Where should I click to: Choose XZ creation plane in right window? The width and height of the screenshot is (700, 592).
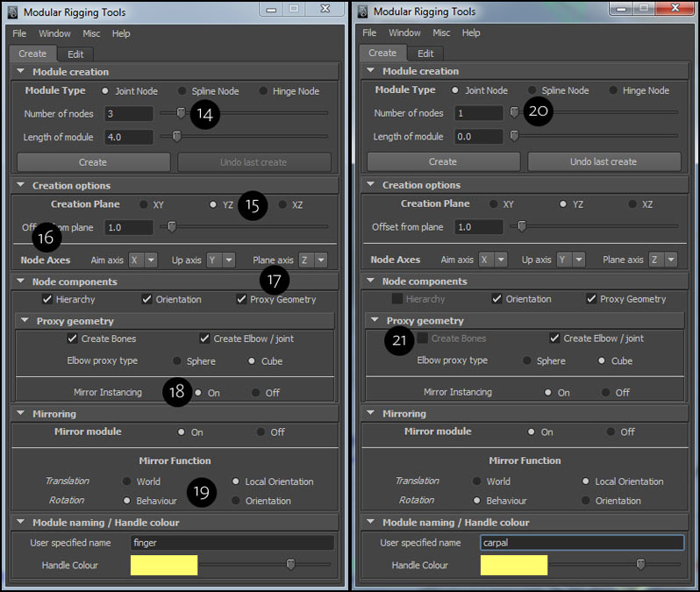point(632,204)
